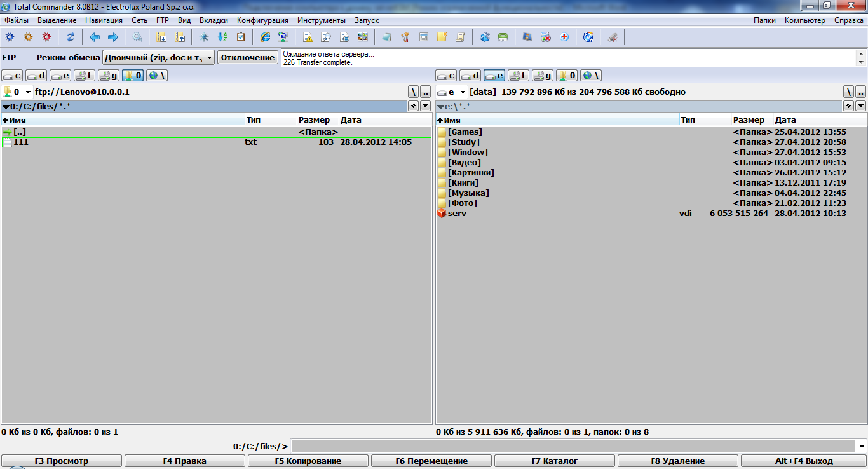
Task: Open the Файлы menu
Action: [x=17, y=20]
